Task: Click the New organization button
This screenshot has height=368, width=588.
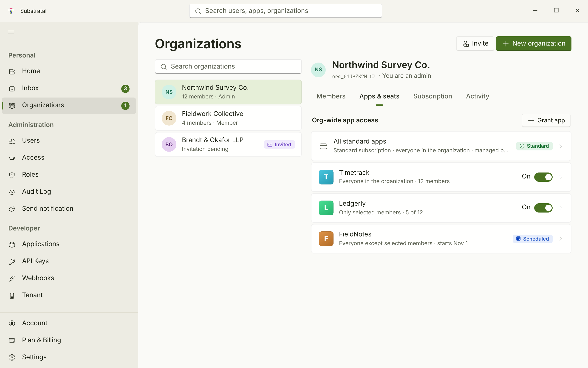Action: pos(534,43)
